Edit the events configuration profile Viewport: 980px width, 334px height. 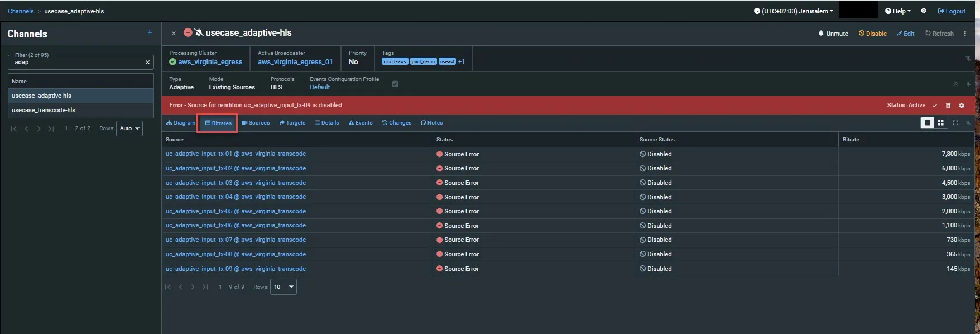point(395,84)
